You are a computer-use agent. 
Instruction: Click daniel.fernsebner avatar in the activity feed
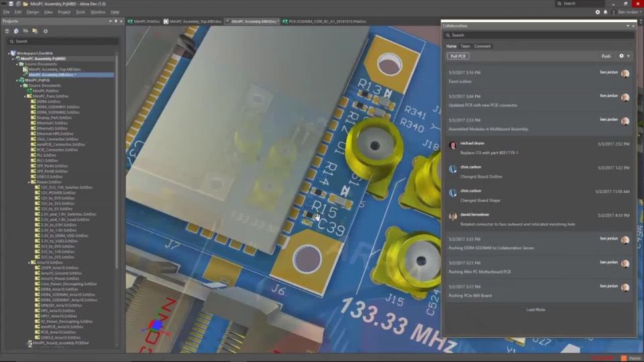coord(453,217)
